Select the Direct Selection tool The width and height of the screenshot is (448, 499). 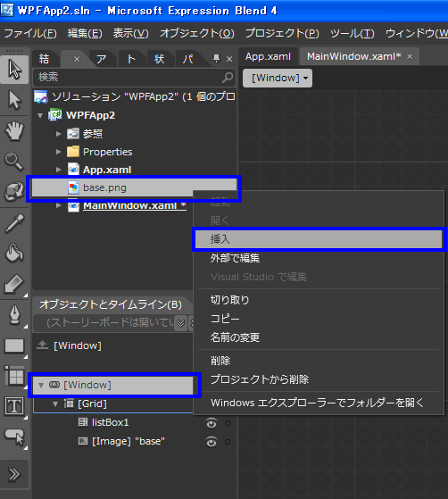(14, 100)
